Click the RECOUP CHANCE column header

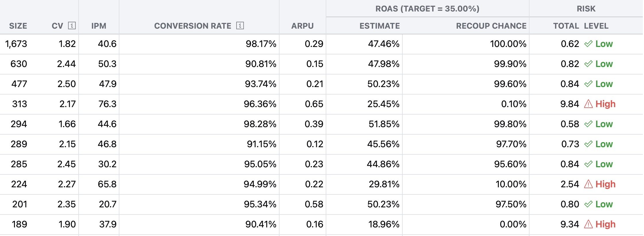491,25
